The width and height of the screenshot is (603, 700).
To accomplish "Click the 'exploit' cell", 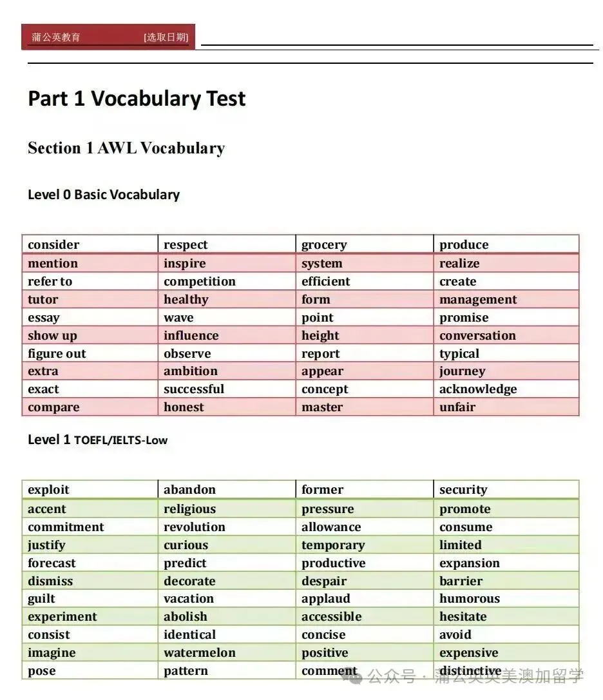I will click(x=90, y=489).
